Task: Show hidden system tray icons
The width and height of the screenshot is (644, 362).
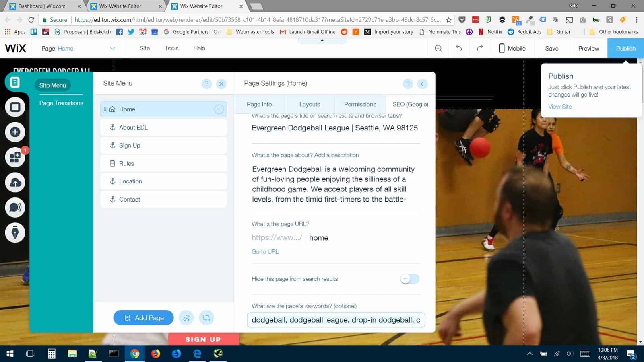Action: (530, 354)
